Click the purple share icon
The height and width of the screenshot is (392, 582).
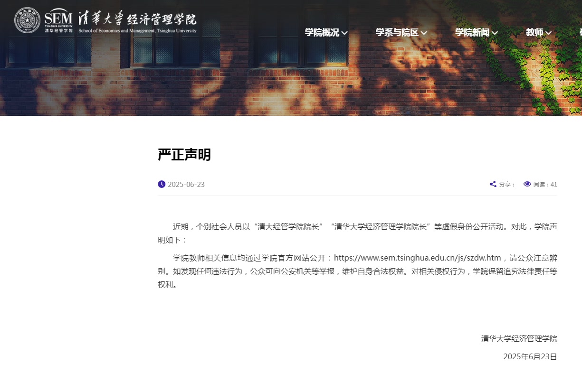tap(493, 184)
